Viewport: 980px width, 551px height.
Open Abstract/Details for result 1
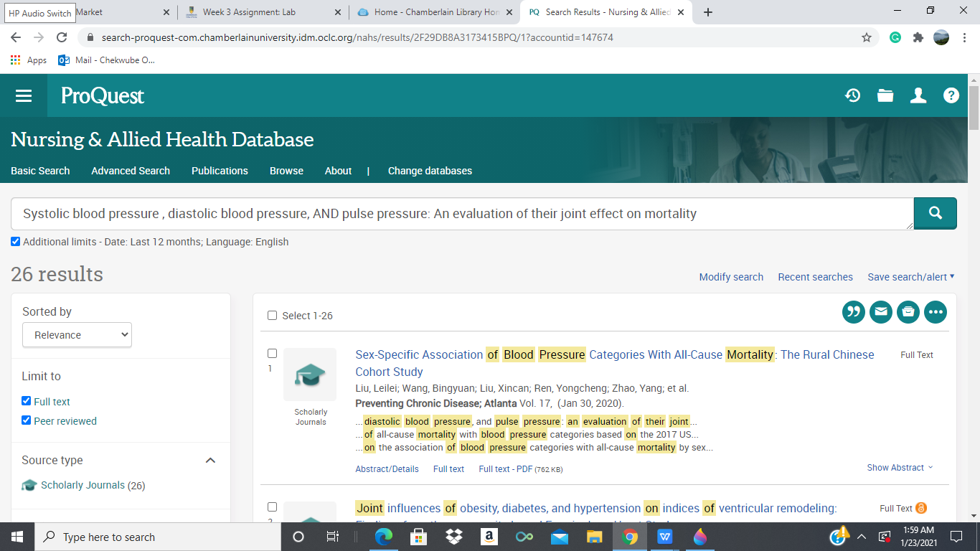pyautogui.click(x=387, y=469)
